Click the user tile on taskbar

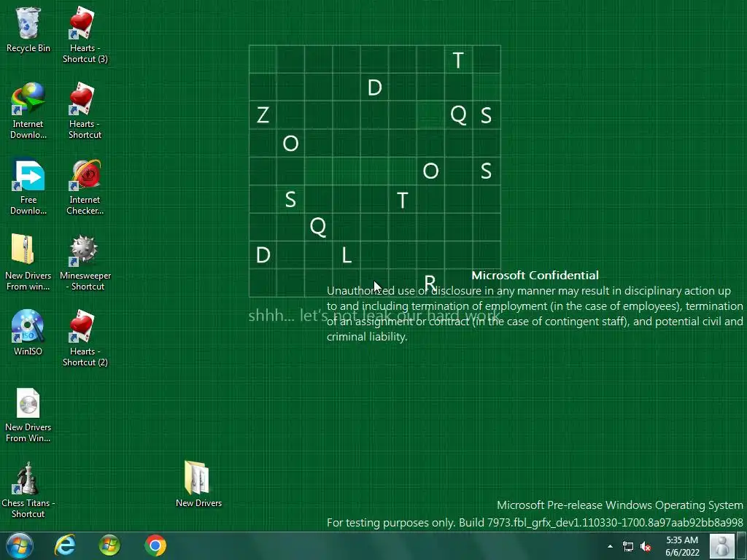pos(721,545)
